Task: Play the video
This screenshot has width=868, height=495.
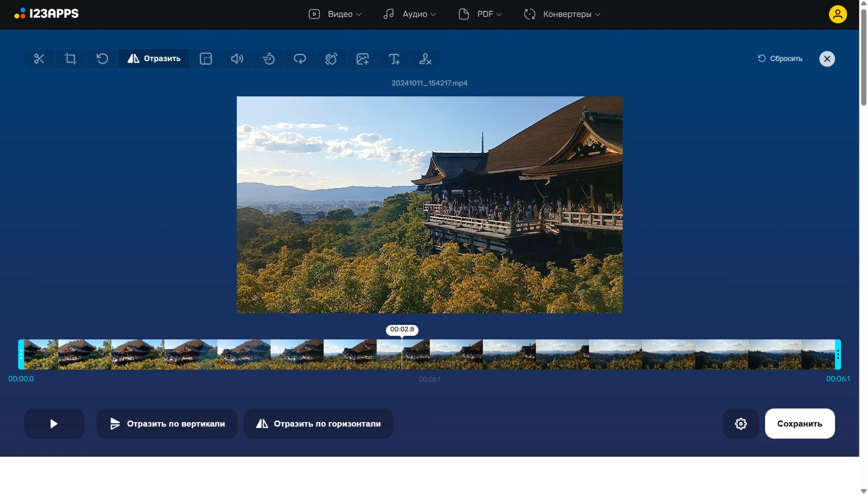Action: pyautogui.click(x=54, y=423)
